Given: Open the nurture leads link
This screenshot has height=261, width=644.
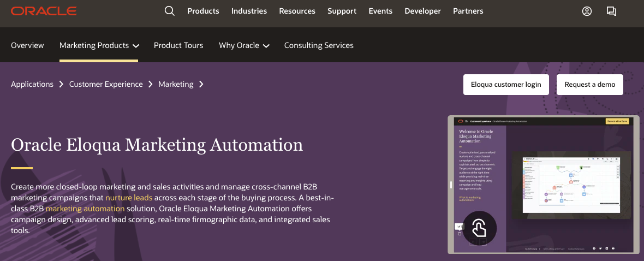Looking at the screenshot, I should pyautogui.click(x=129, y=197).
